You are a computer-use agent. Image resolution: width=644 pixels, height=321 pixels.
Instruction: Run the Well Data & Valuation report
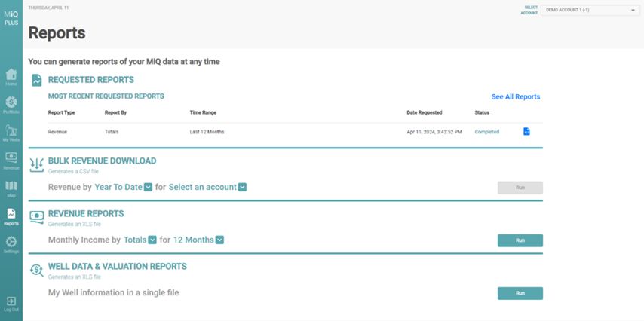[520, 293]
